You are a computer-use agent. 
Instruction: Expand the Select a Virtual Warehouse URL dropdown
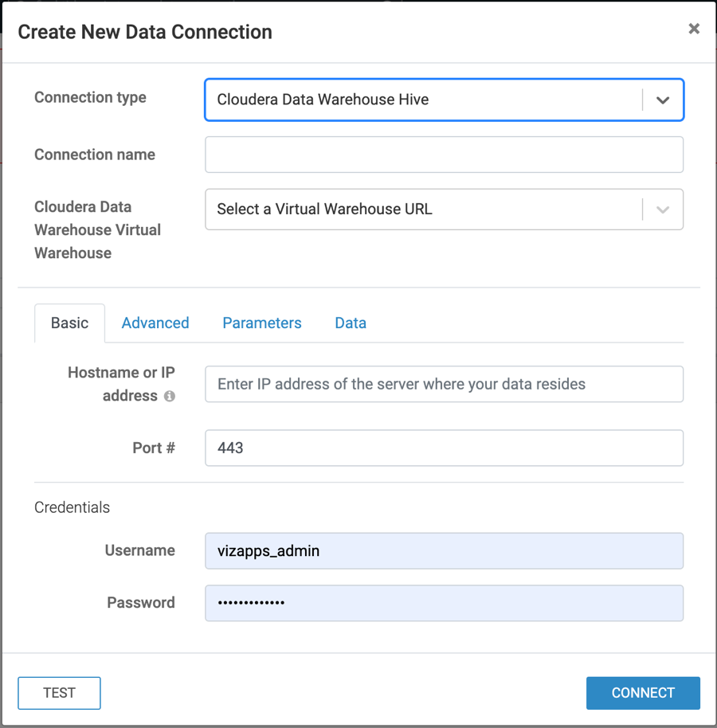422,209
